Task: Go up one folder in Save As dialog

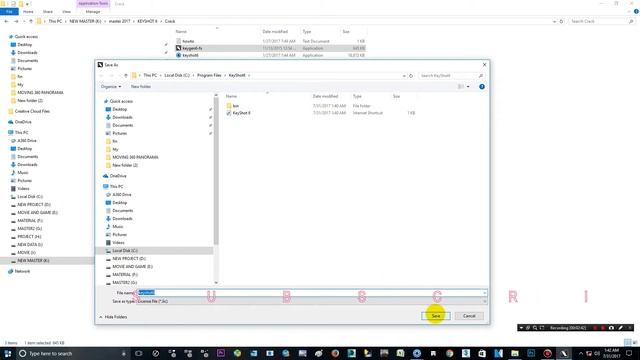Action: [126, 76]
